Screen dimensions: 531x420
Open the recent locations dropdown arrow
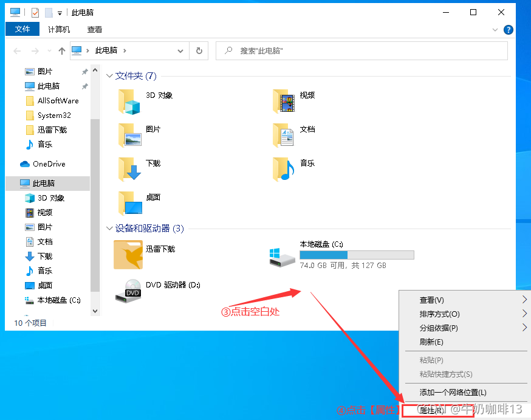tap(49, 51)
